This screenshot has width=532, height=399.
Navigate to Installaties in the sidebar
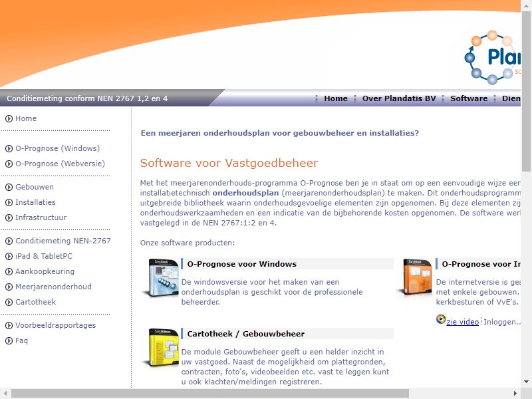pos(35,202)
